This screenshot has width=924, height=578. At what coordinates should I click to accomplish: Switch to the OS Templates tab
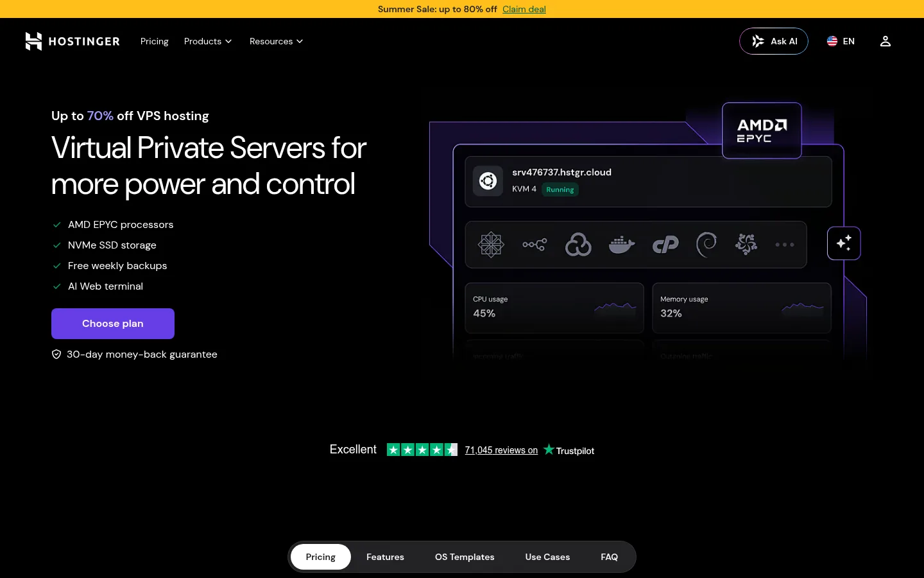[x=465, y=557]
